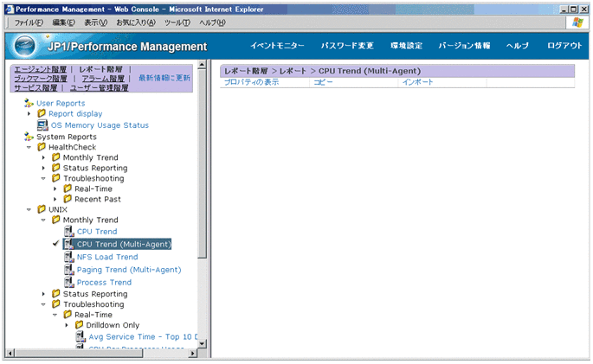
Task: Open イベントモニター in header
Action: [x=277, y=46]
